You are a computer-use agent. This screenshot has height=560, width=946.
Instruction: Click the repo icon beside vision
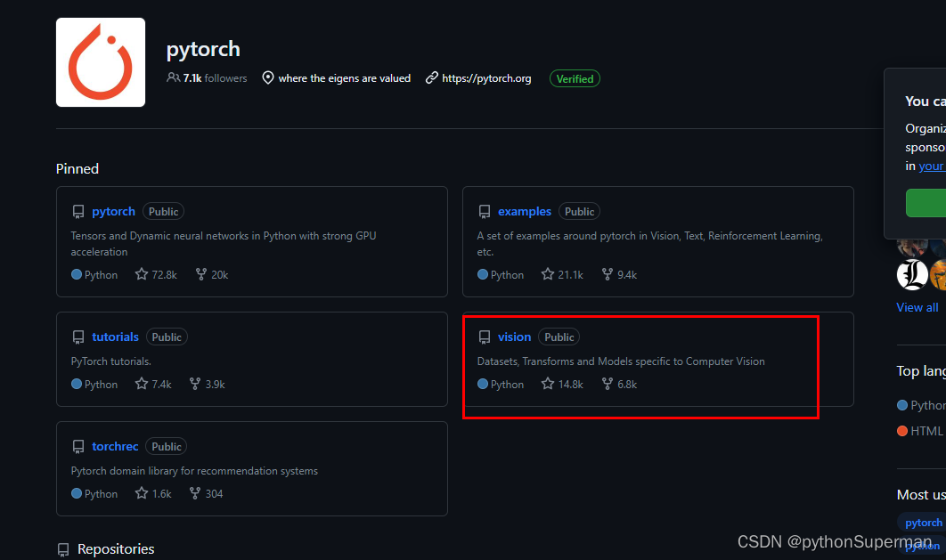coord(485,337)
